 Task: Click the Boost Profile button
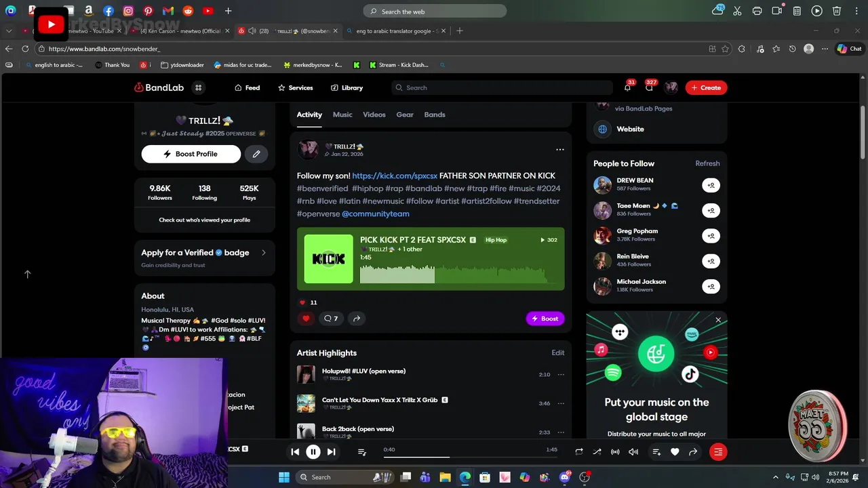(191, 154)
